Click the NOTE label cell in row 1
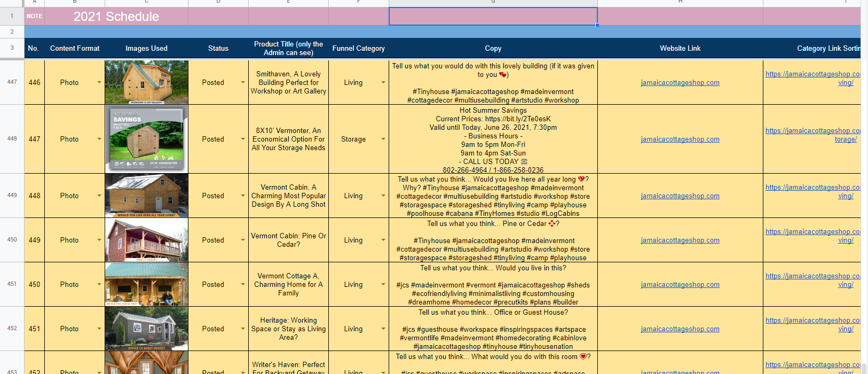The width and height of the screenshot is (868, 374). [34, 17]
